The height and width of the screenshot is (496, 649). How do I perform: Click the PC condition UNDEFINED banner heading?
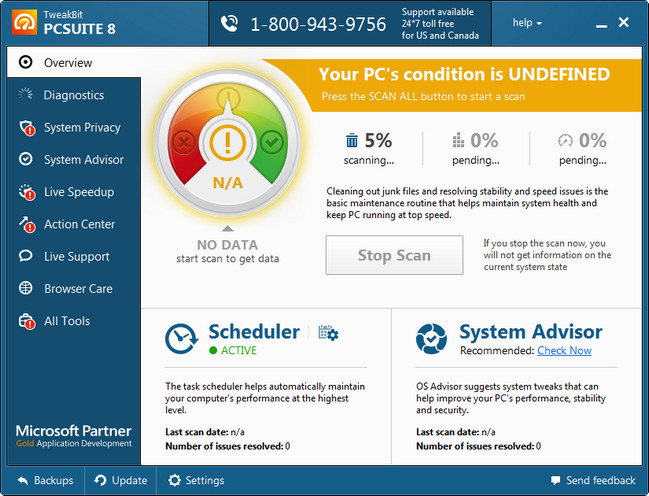pyautogui.click(x=464, y=74)
